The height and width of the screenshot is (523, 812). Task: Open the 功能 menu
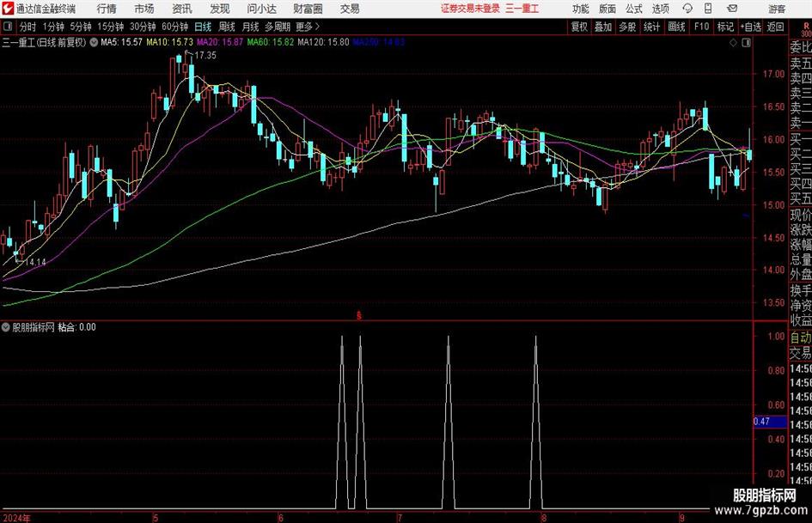581,9
